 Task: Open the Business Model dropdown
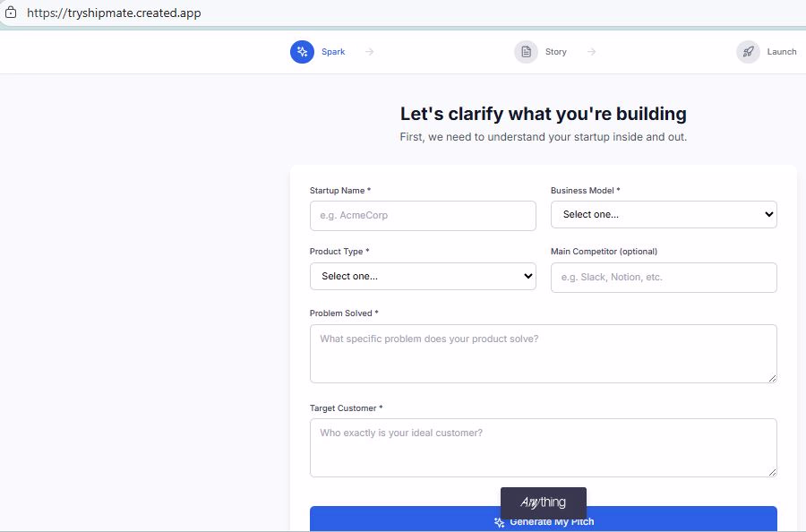pos(664,215)
